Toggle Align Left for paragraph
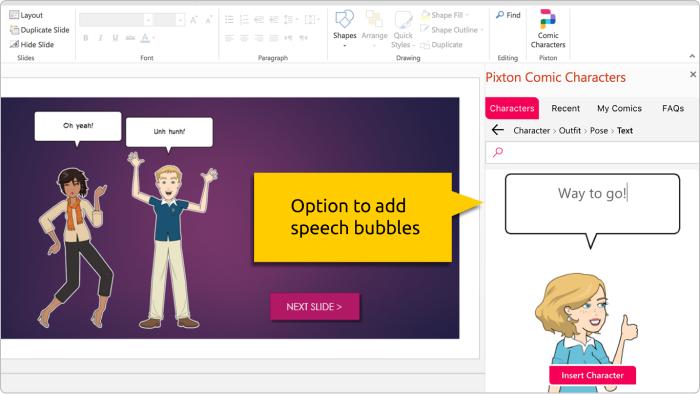700x394 pixels. coord(229,38)
